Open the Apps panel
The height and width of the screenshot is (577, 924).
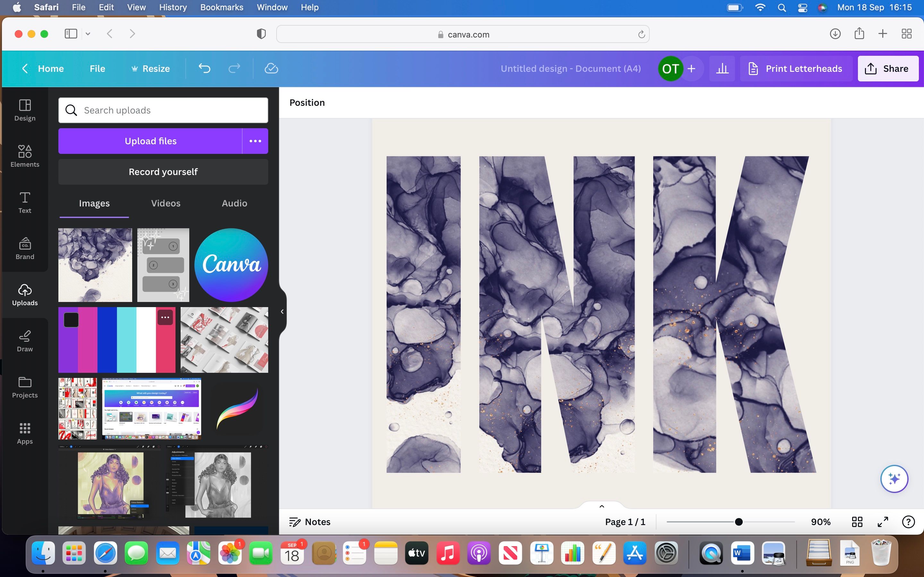tap(24, 433)
